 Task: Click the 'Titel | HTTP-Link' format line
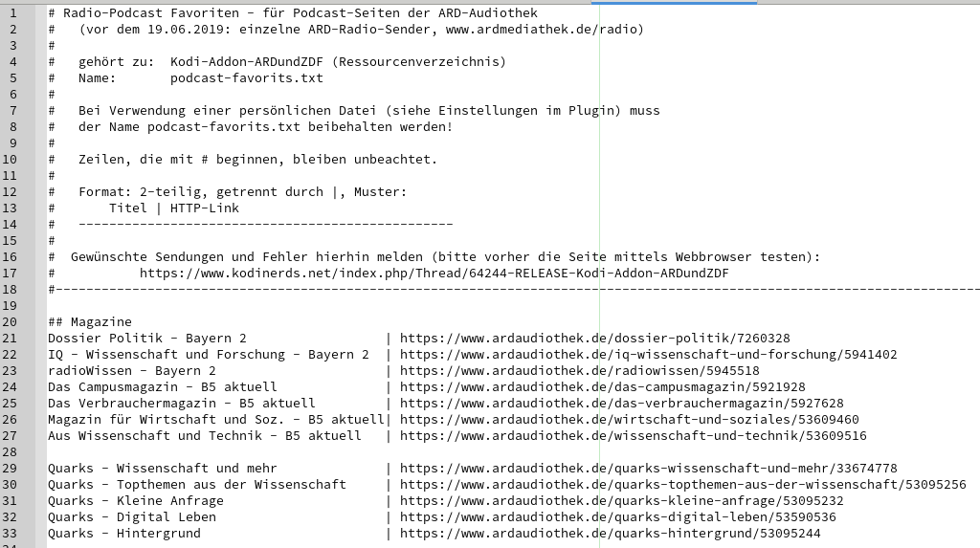[x=174, y=208]
